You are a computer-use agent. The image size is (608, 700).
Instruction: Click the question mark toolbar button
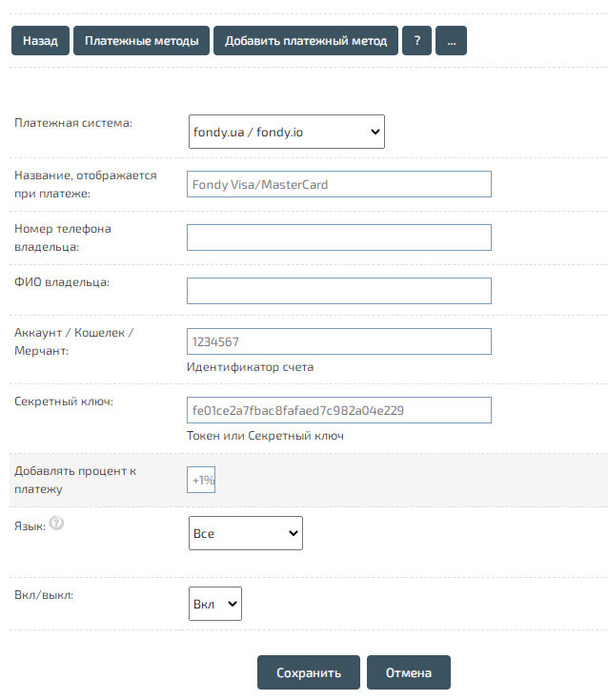416,41
